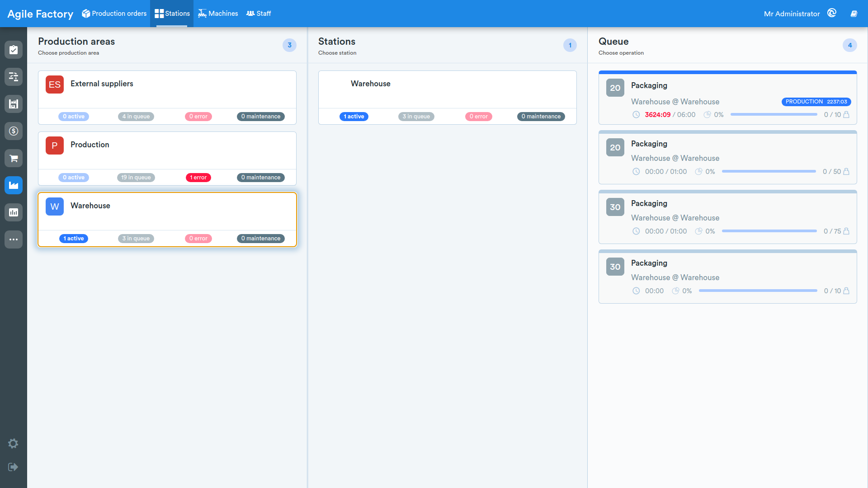Click the PRODUCTION 2237:03 status badge
This screenshot has width=868, height=488.
tap(816, 102)
